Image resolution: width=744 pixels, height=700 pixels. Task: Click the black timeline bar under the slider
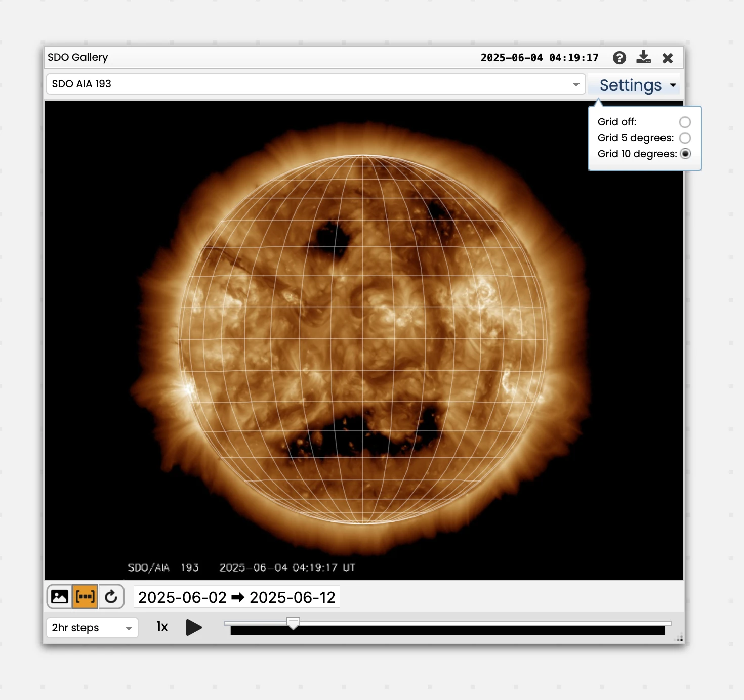(x=447, y=630)
